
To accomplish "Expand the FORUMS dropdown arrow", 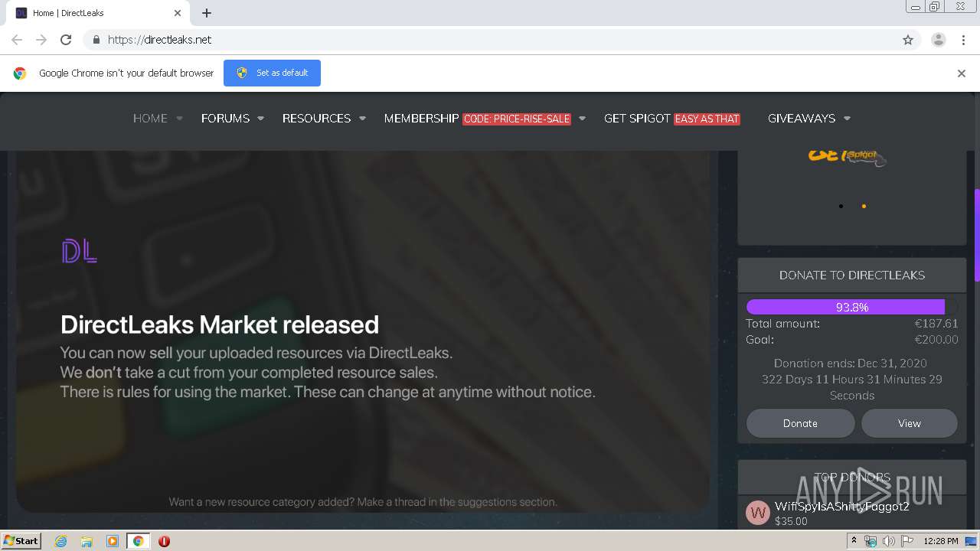I will pos(261,119).
